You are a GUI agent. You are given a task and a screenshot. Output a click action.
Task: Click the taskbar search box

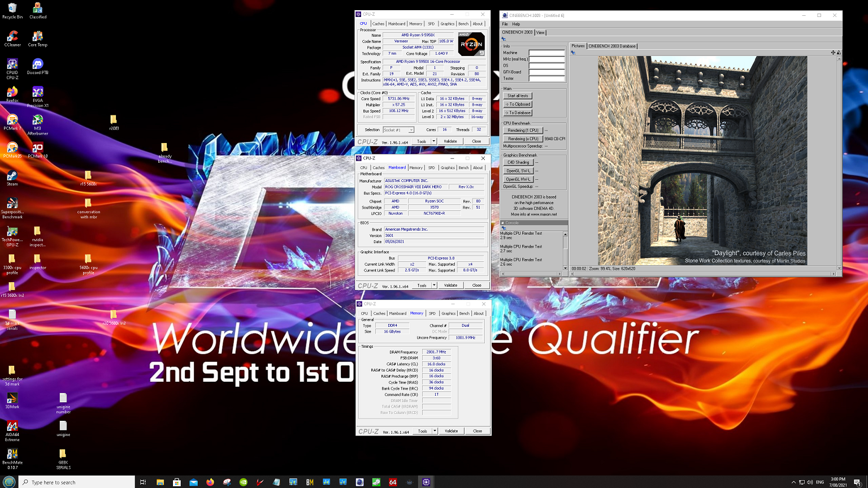point(76,482)
